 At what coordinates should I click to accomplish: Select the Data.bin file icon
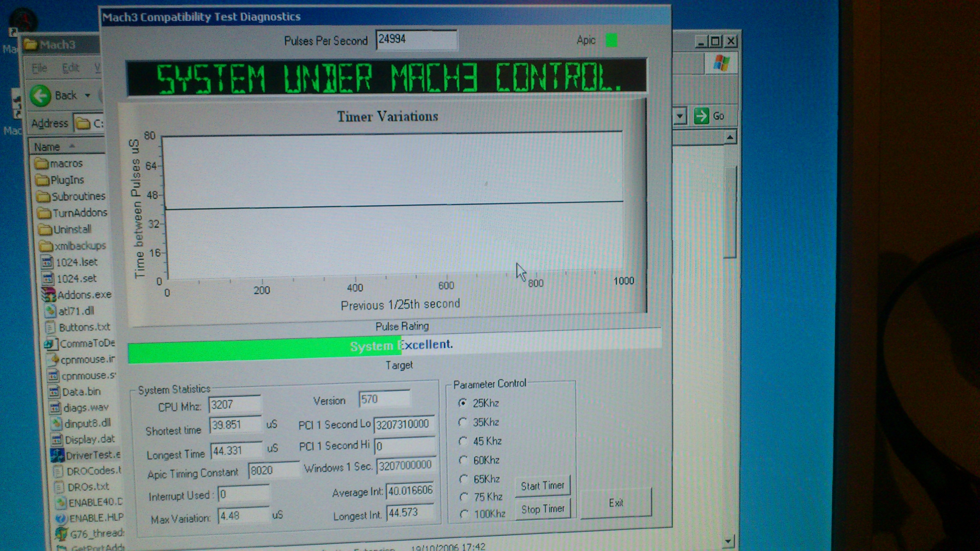coord(54,392)
